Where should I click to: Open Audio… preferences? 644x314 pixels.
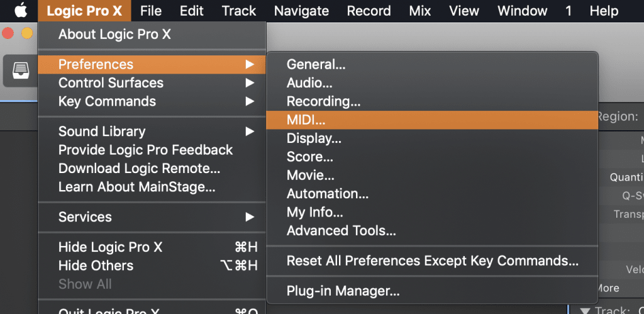[432, 83]
